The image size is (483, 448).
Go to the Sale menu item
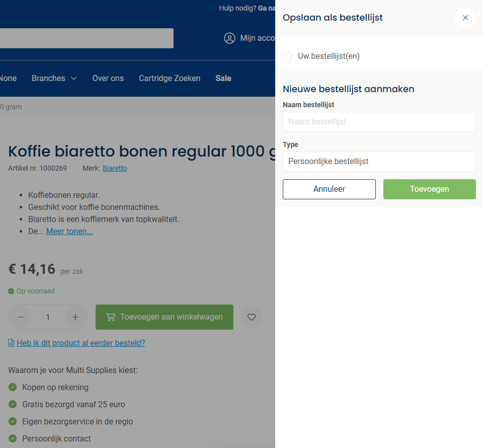tap(223, 78)
